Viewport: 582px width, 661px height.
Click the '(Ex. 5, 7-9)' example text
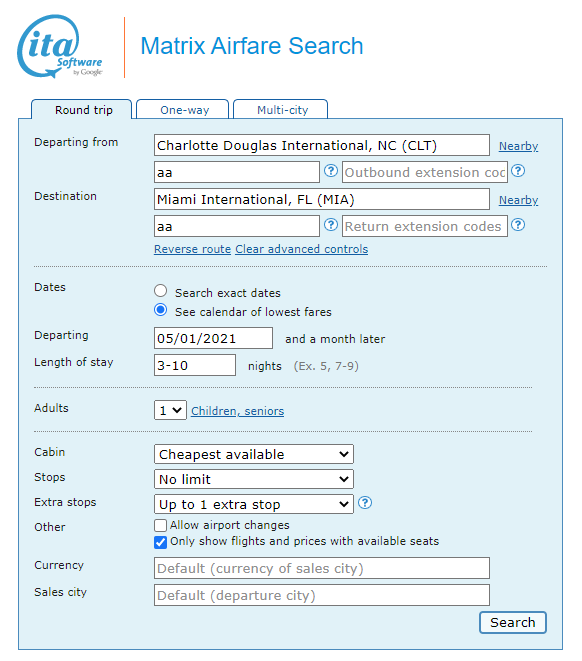[x=326, y=366]
